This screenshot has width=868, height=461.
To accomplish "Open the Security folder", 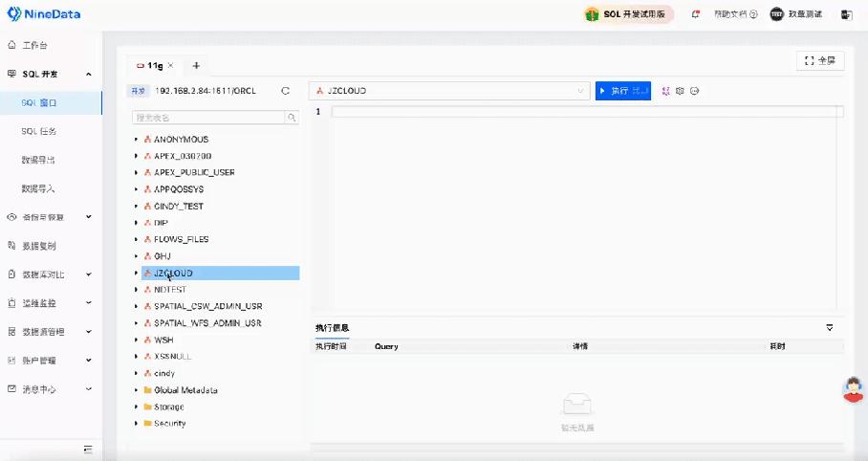I will click(x=170, y=424).
